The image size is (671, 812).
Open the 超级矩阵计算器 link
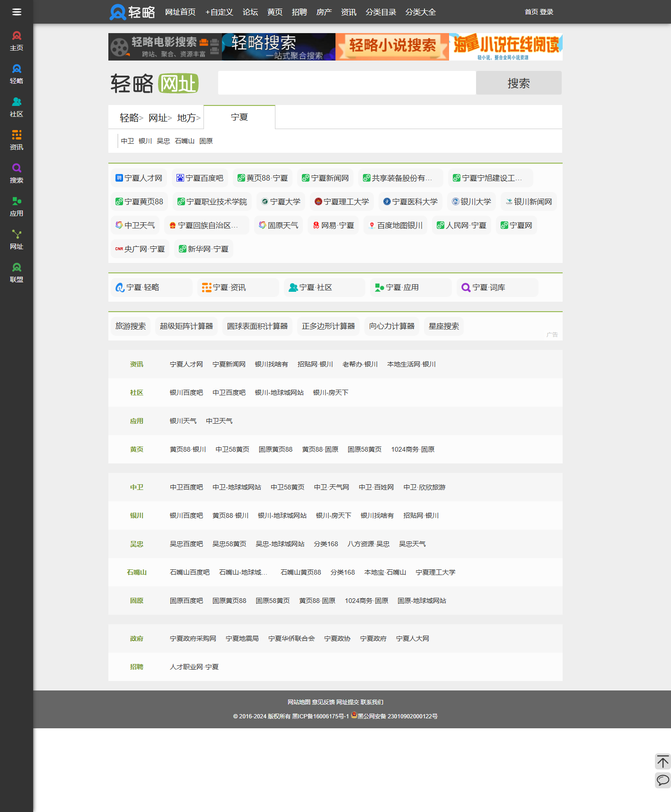click(186, 326)
